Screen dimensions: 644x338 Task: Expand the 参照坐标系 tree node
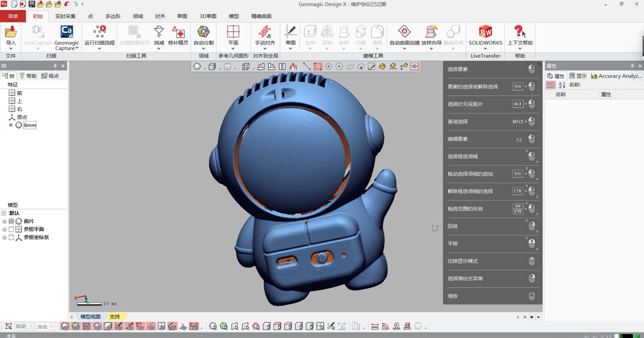(4, 237)
